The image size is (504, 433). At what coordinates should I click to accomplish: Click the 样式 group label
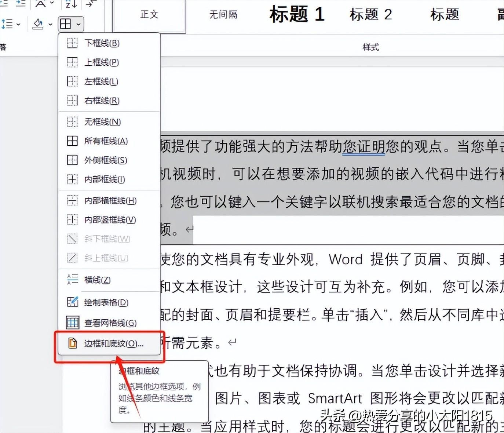click(370, 47)
